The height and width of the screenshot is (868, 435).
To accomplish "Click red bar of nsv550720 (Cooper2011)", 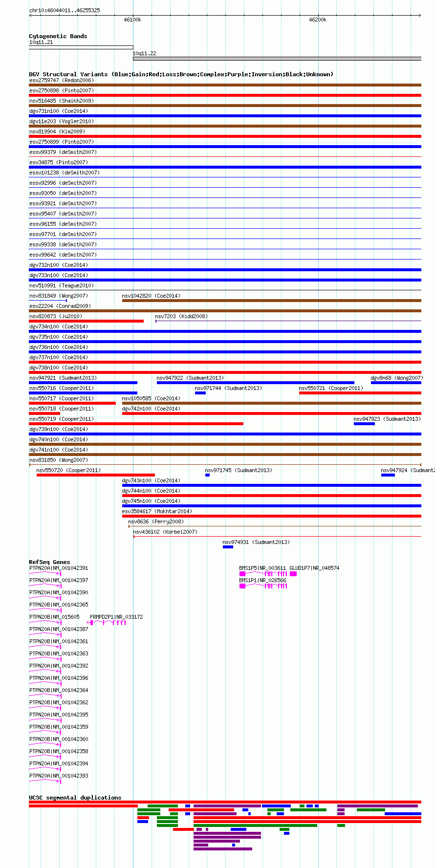I will click(96, 475).
